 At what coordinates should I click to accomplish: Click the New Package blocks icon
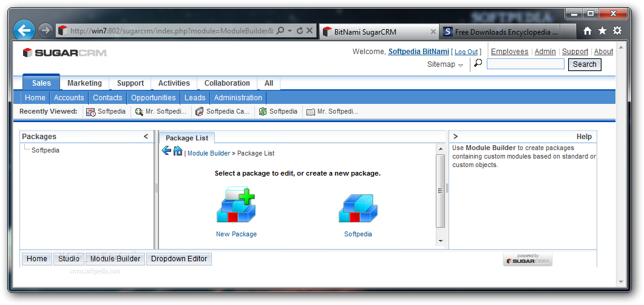(x=236, y=205)
